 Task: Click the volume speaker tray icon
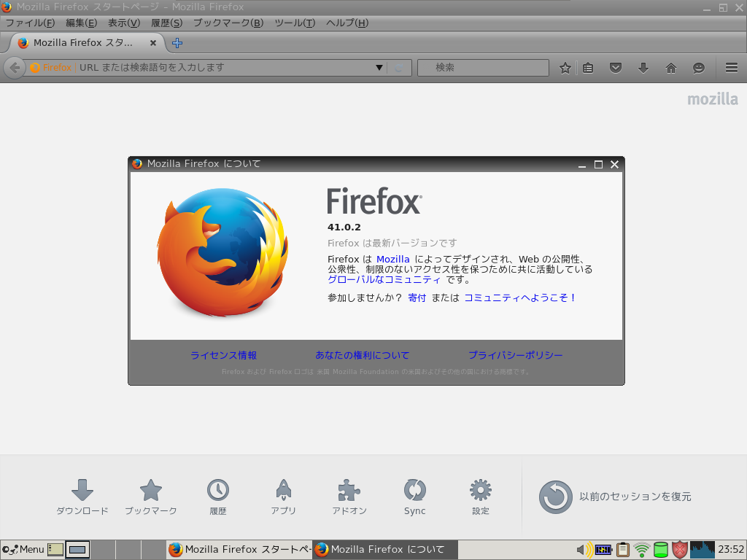(584, 550)
